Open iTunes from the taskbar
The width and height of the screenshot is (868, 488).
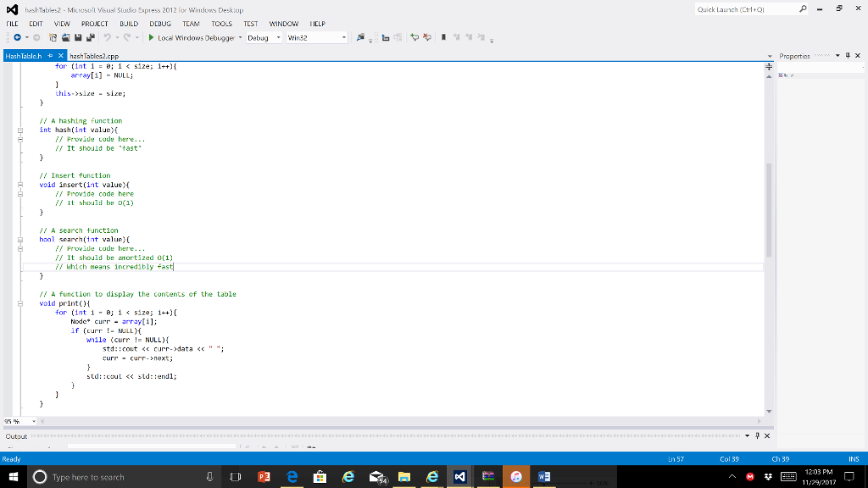(x=516, y=477)
